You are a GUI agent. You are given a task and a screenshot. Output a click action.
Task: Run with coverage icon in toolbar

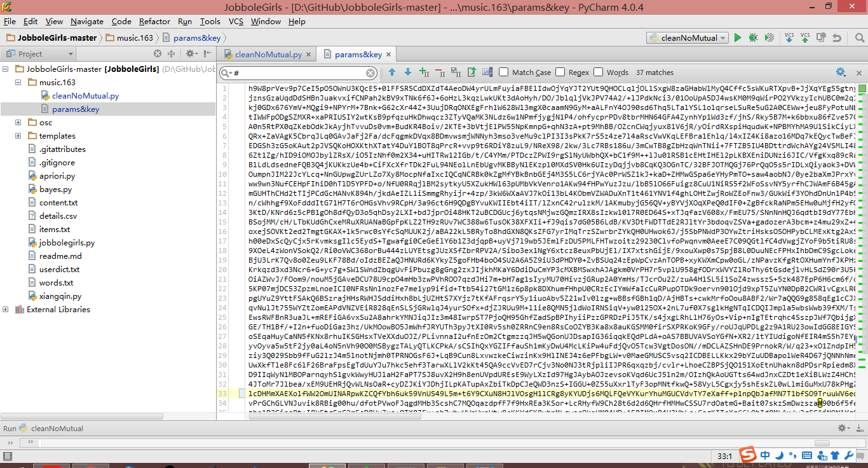770,38
